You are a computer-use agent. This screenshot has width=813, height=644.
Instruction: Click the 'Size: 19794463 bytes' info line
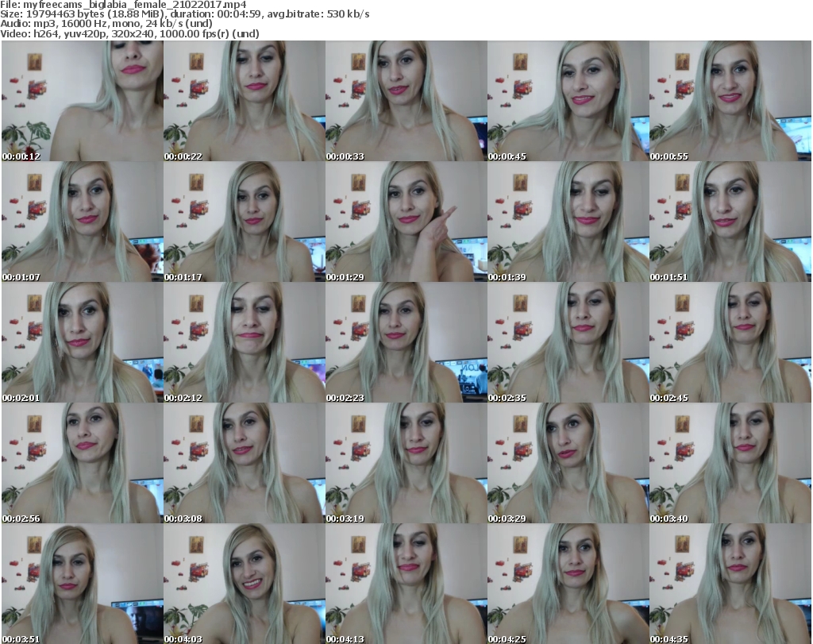(x=184, y=14)
